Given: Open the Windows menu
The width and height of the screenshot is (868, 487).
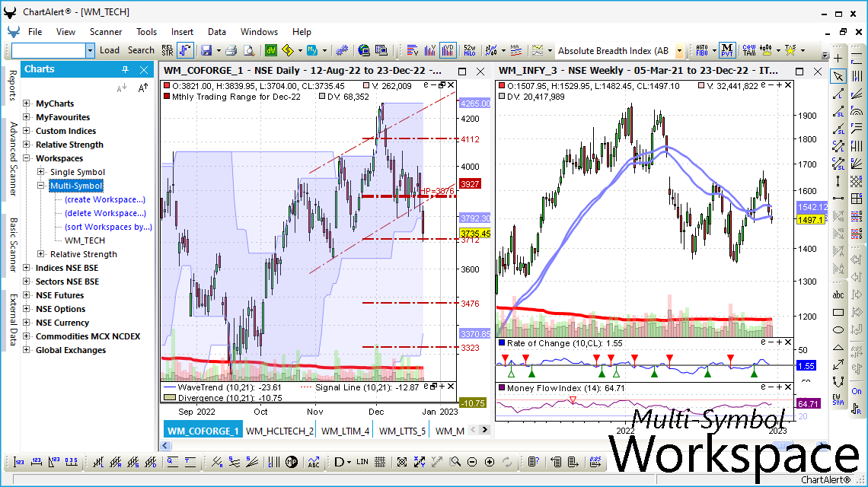Looking at the screenshot, I should [259, 31].
